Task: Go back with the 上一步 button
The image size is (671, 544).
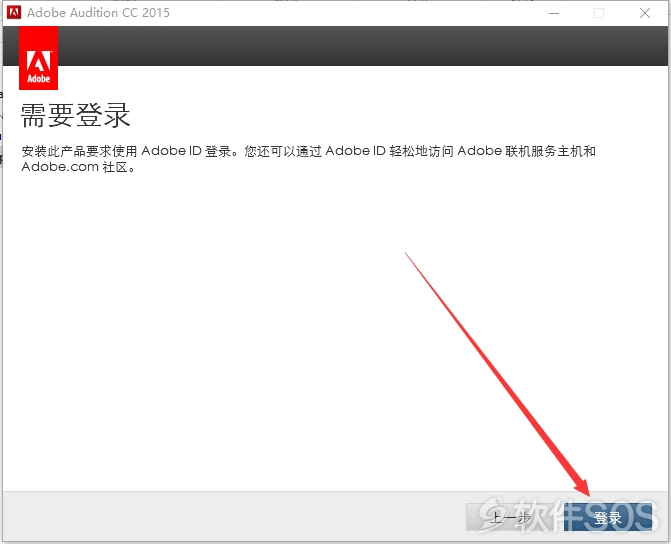Action: click(512, 517)
